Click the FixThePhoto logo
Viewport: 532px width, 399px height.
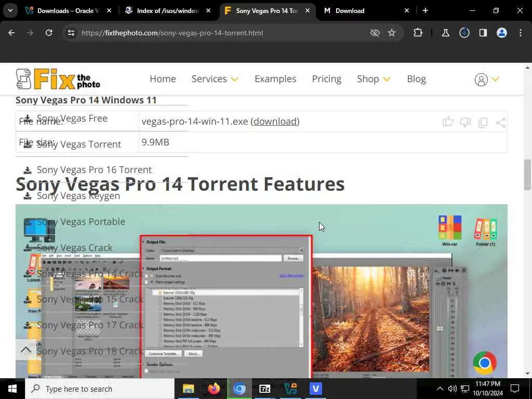click(x=58, y=79)
